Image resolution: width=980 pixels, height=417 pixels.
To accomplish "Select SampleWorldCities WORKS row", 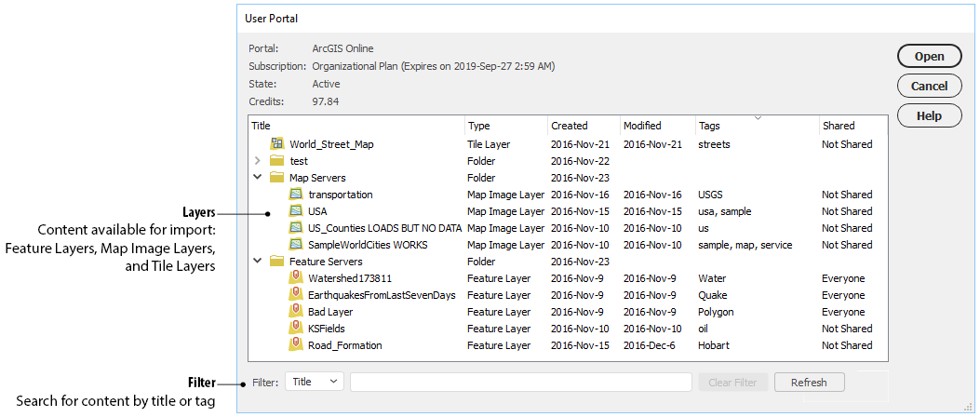I will tap(568, 245).
